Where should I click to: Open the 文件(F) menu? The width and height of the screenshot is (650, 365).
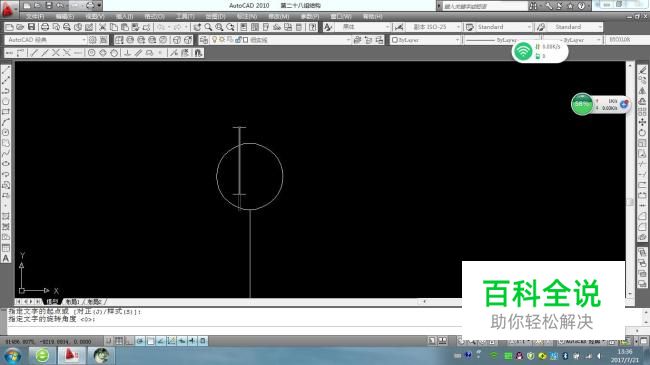[x=35, y=17]
